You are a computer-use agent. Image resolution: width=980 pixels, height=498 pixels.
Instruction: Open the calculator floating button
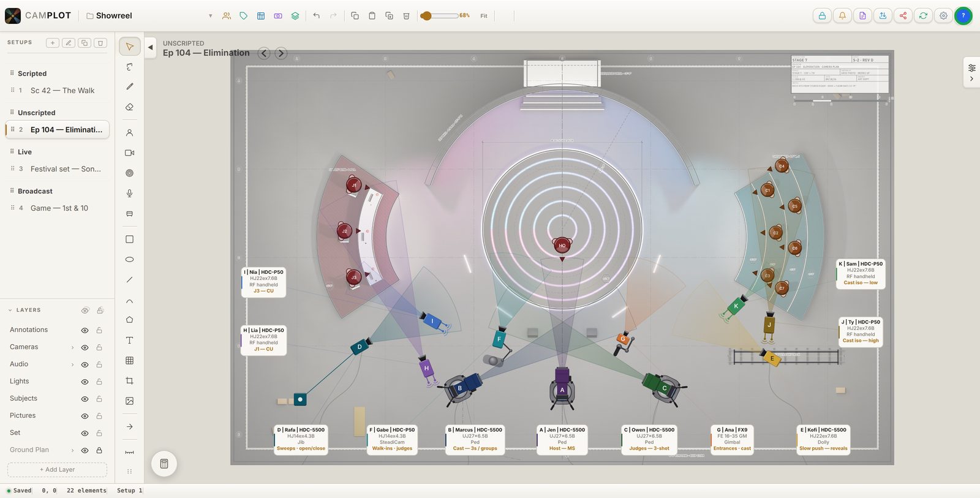164,464
